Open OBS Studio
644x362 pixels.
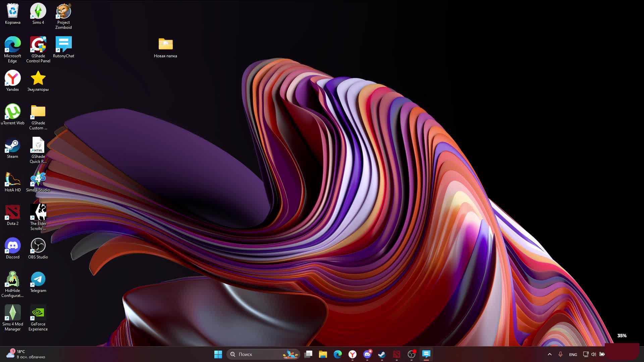click(x=38, y=246)
